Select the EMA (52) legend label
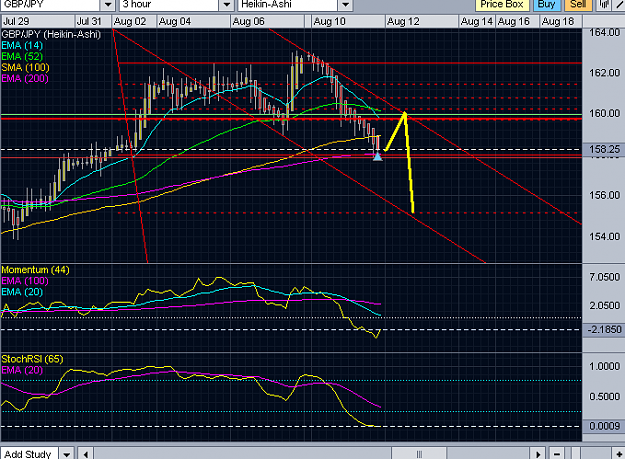 (x=22, y=57)
